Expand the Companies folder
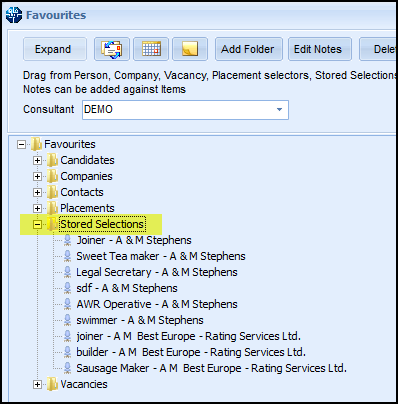The image size is (398, 404). click(x=37, y=177)
